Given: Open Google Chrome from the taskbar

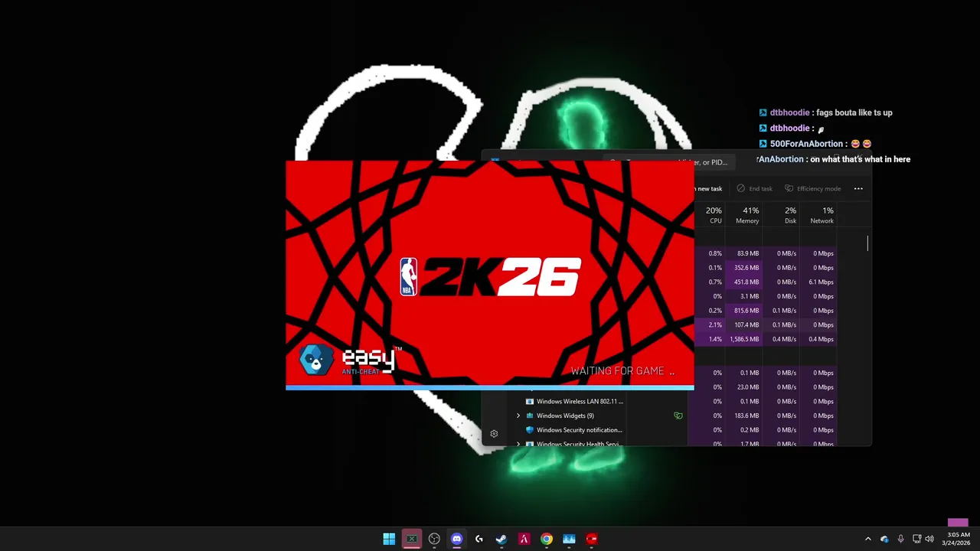Looking at the screenshot, I should click(x=547, y=539).
